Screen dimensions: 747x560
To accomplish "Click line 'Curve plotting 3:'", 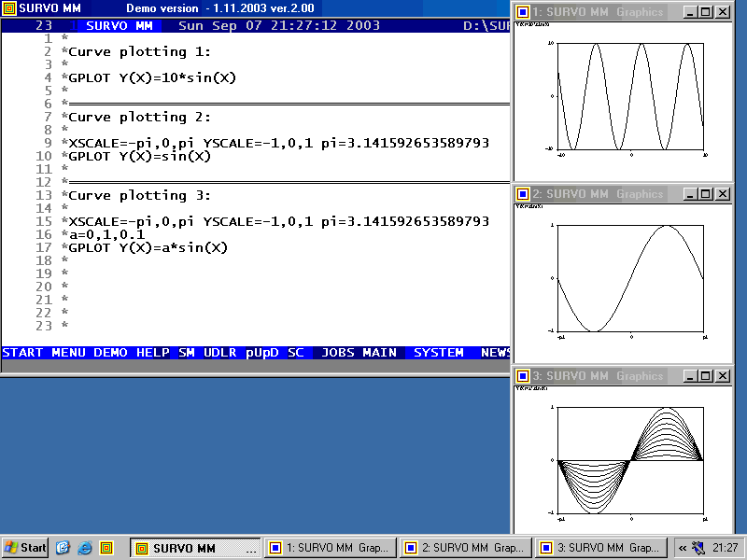I will tap(139, 195).
